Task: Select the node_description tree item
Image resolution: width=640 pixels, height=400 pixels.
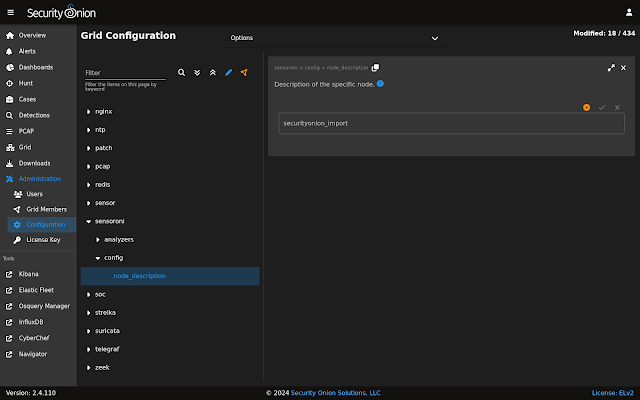Action: 170,276
